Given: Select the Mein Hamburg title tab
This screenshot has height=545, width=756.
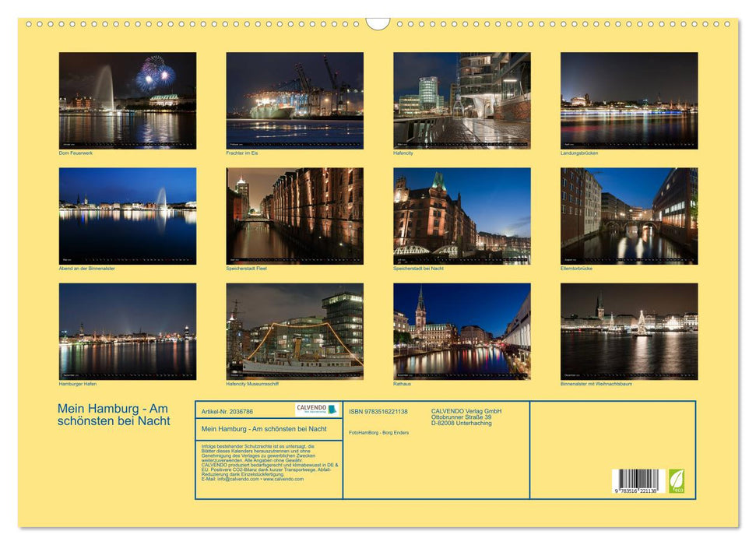Looking at the screenshot, I should 113,413.
